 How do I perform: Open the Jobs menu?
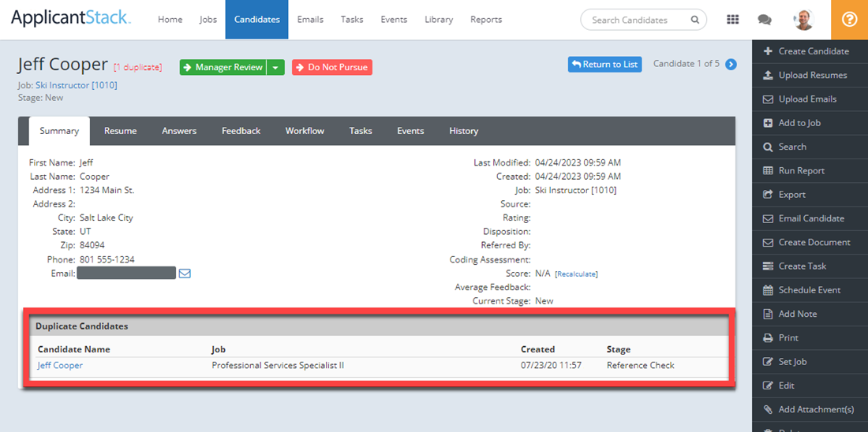pos(208,20)
